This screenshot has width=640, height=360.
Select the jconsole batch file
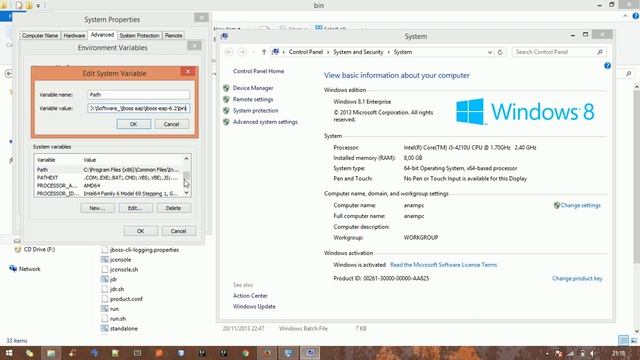[116, 260]
